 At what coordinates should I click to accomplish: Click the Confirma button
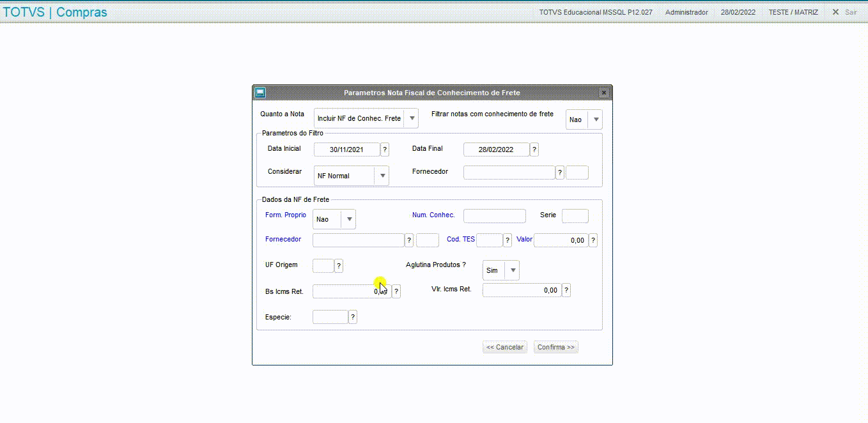[556, 347]
